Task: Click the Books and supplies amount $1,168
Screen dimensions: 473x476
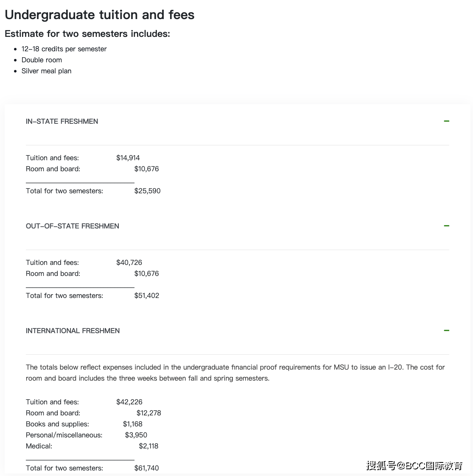Action: (132, 424)
